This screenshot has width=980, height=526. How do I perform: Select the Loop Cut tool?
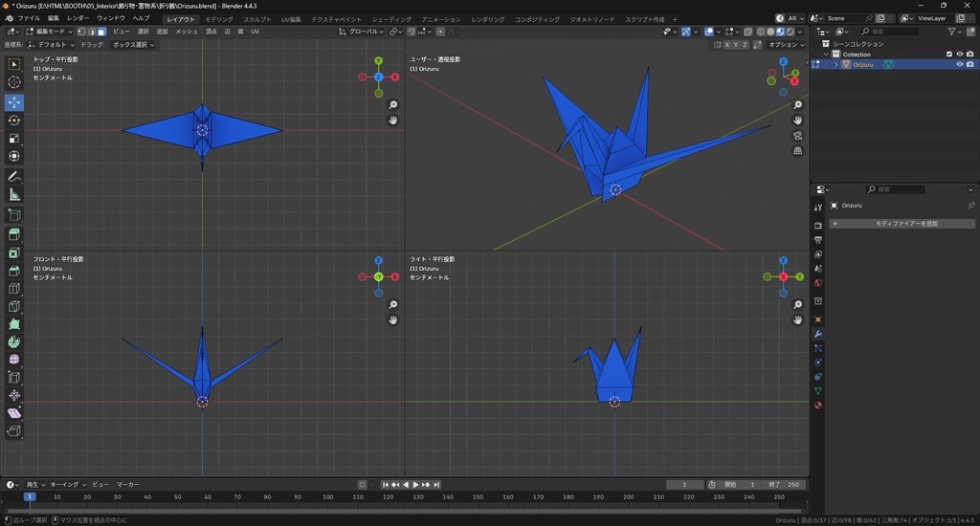[13, 289]
